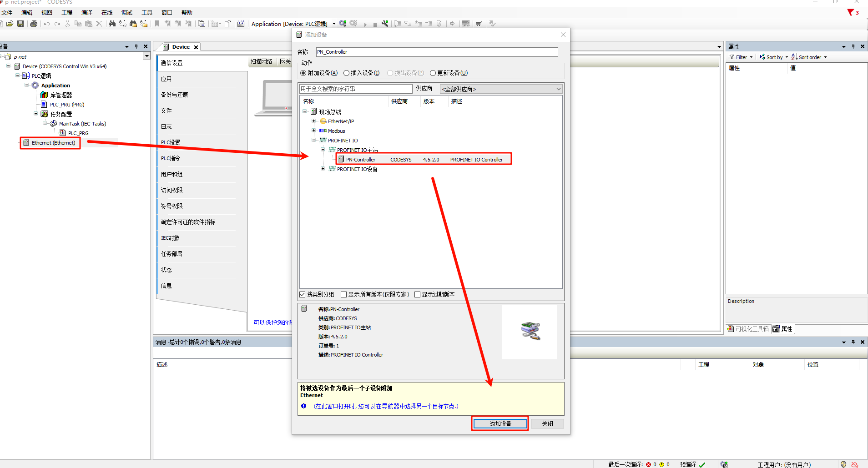Select the Ethernet device node in tree
The image size is (868, 468).
(x=53, y=143)
